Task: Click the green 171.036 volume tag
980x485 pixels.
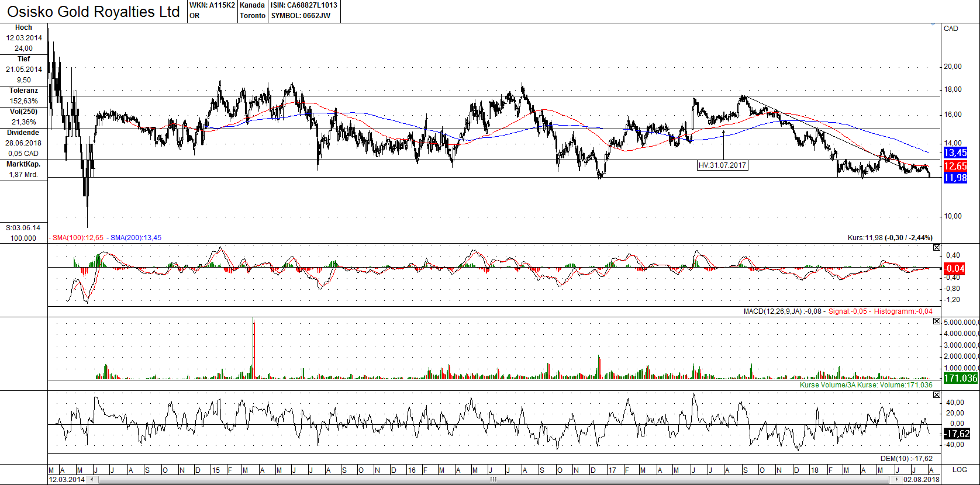Action: click(x=961, y=378)
